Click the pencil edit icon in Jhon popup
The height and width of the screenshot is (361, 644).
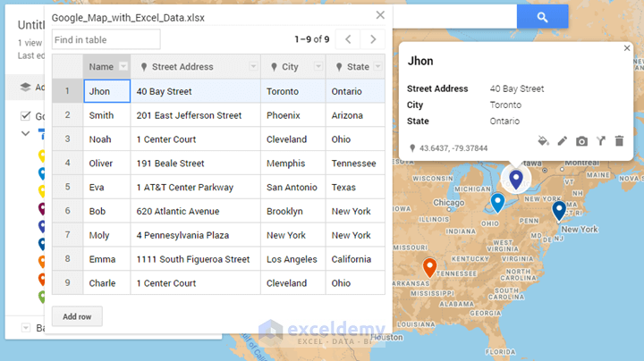[563, 141]
